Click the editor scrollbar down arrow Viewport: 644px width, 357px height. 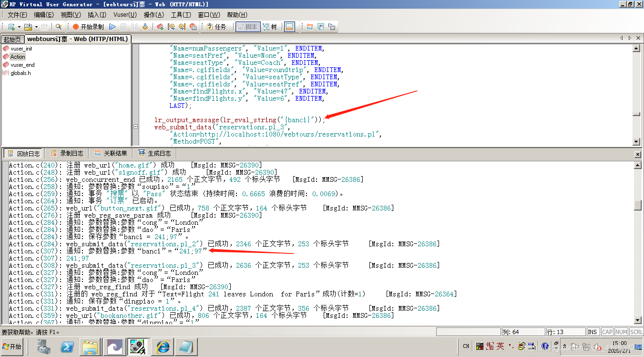636,142
